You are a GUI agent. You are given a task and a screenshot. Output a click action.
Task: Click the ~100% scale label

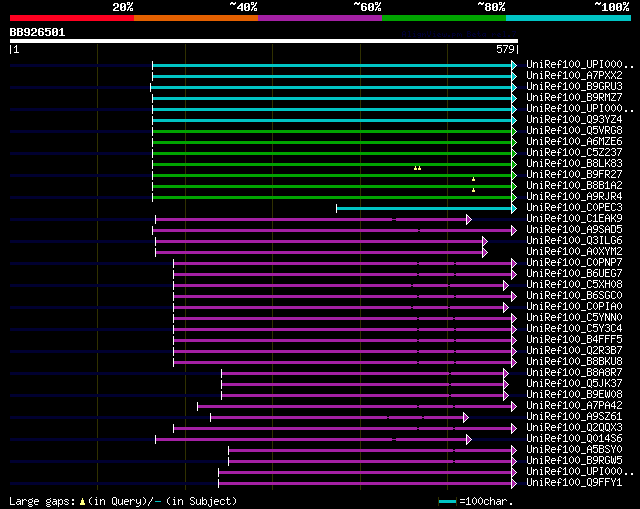tap(612, 7)
